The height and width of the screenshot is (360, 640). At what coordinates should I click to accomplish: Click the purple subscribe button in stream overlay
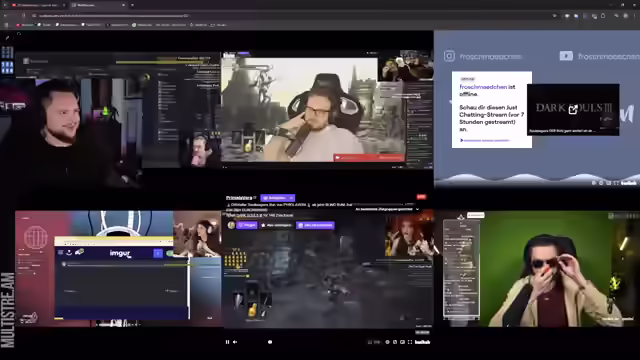click(x=247, y=225)
